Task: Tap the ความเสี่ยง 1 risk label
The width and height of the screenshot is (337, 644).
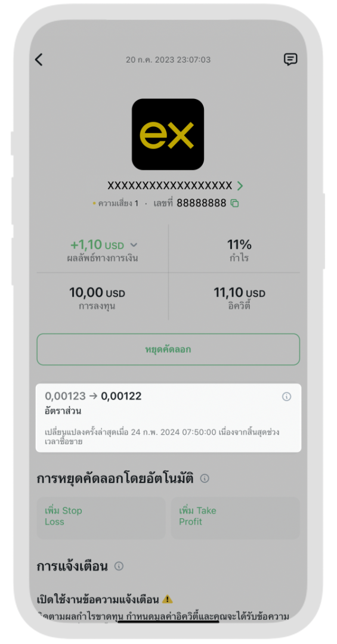Action: (x=116, y=203)
